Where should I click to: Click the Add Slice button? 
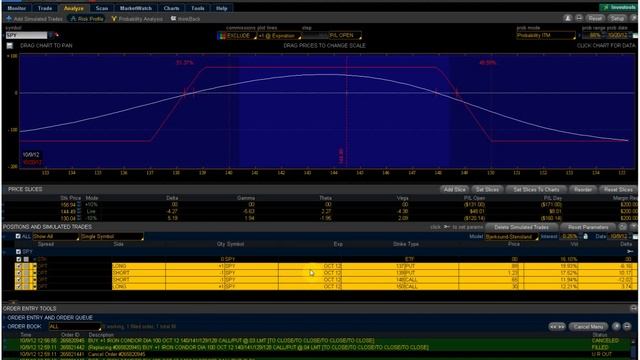[x=454, y=189]
